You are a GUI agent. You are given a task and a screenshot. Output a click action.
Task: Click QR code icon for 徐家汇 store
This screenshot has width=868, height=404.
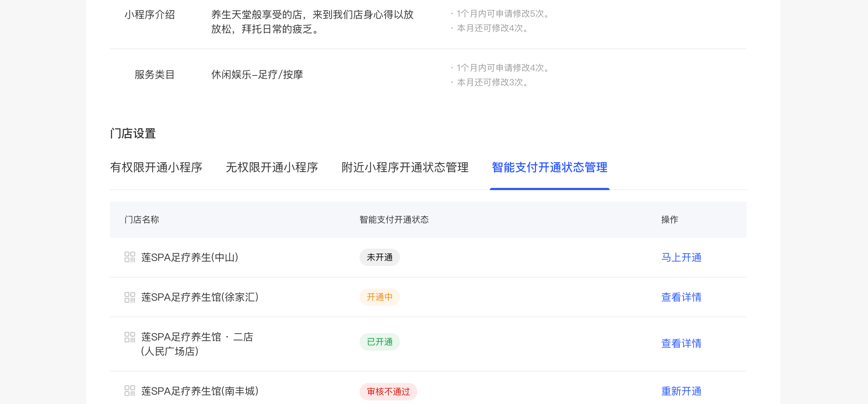[x=129, y=297]
